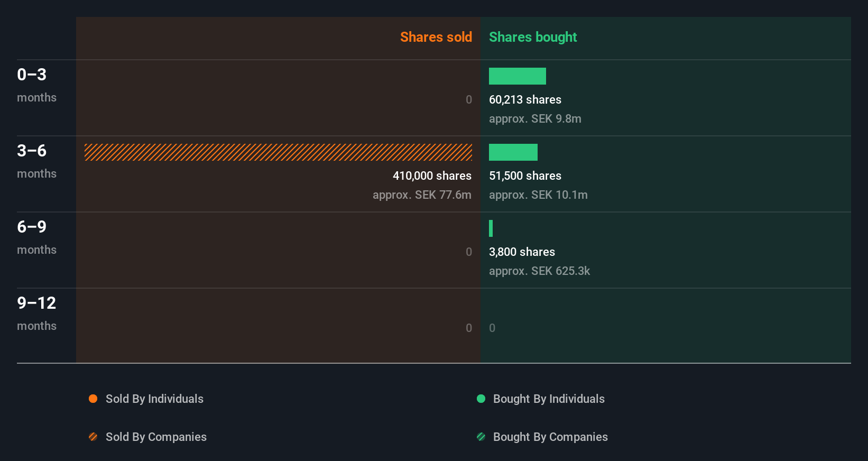Click the sold zero in 0–3 months row
The image size is (868, 461).
tap(469, 99)
